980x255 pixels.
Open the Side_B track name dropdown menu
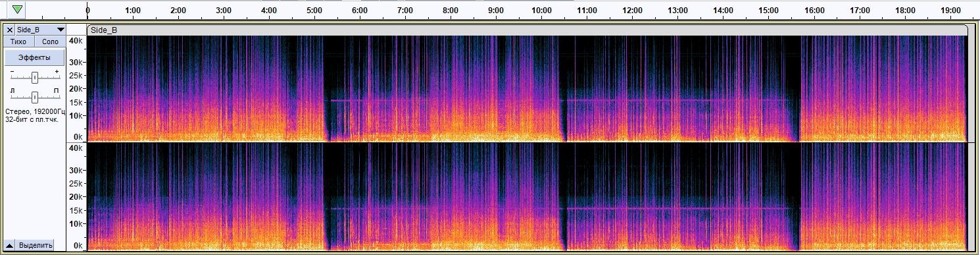pyautogui.click(x=41, y=30)
